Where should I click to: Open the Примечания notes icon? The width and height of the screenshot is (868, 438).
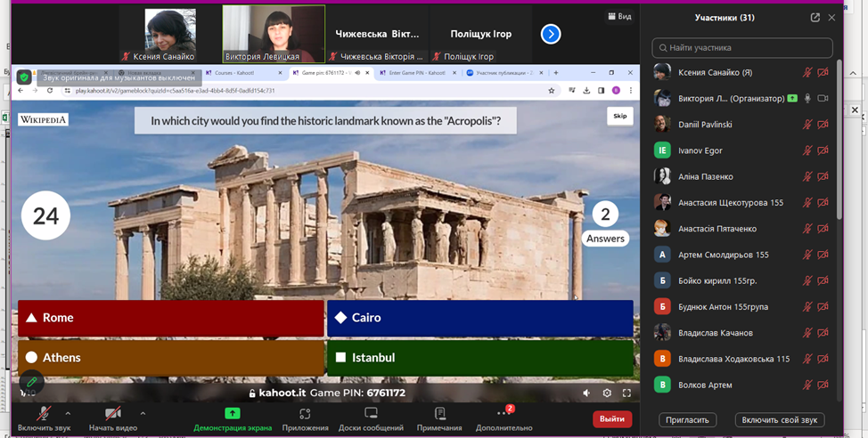point(439,414)
